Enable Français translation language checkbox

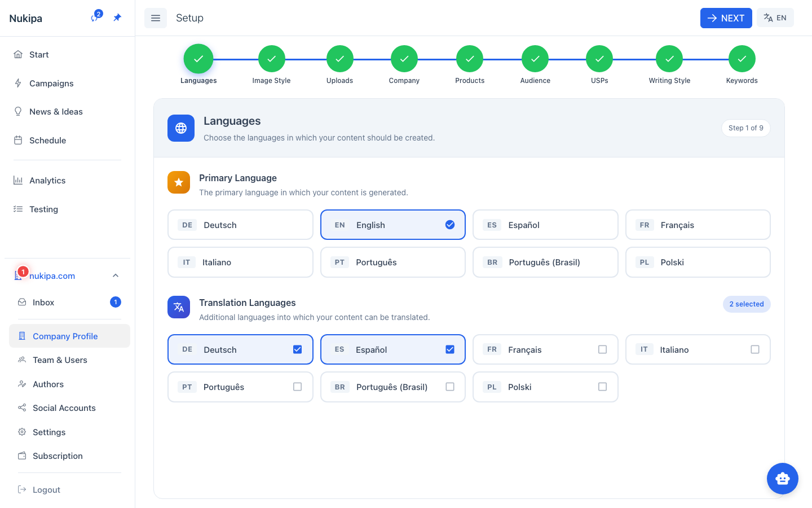click(x=602, y=349)
